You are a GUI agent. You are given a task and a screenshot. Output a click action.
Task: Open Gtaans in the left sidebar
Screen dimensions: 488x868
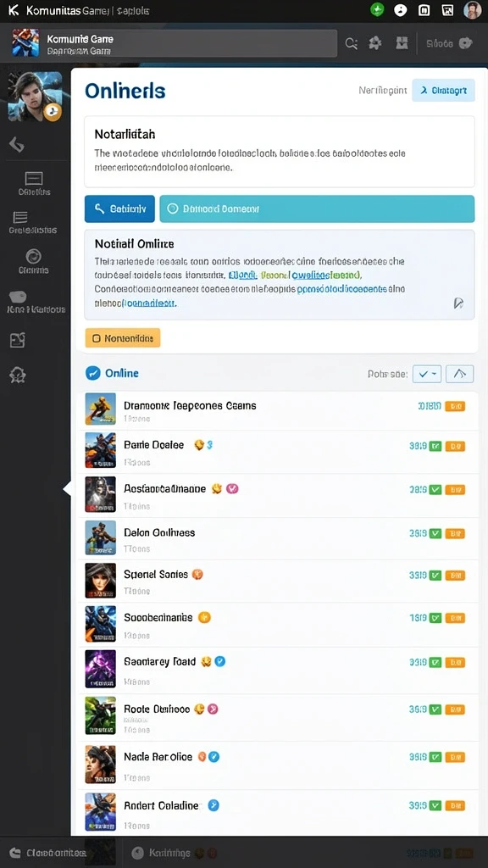33,262
